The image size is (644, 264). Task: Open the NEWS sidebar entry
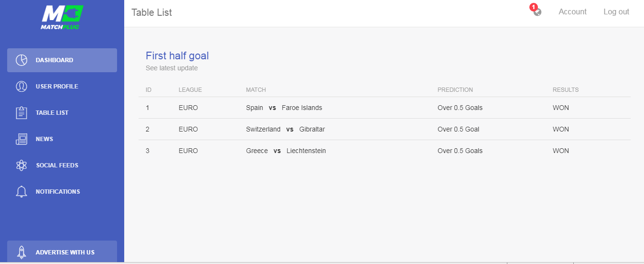point(62,139)
